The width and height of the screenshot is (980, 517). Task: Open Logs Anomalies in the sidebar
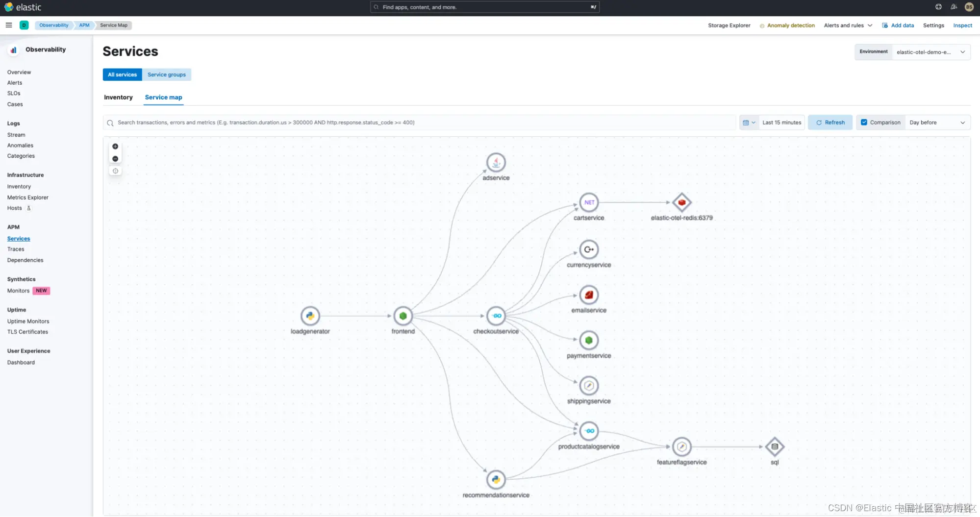(x=20, y=146)
